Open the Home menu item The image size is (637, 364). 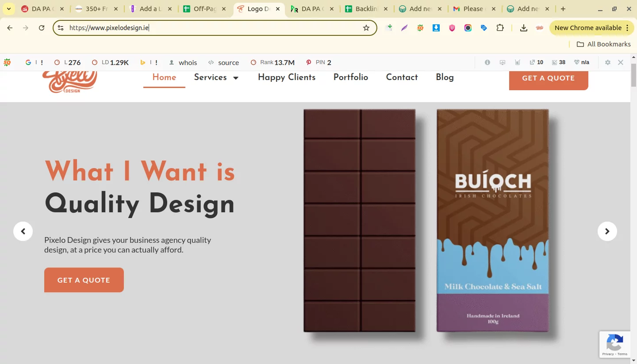coord(164,77)
